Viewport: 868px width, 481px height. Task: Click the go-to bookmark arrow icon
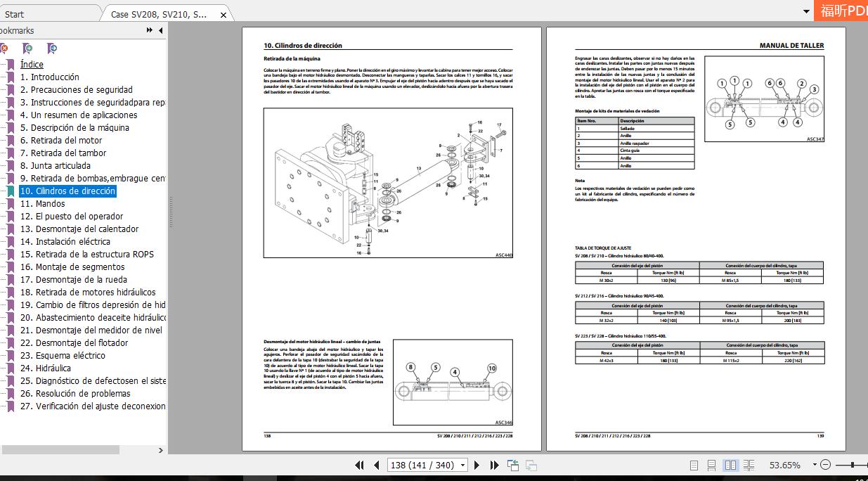52,49
